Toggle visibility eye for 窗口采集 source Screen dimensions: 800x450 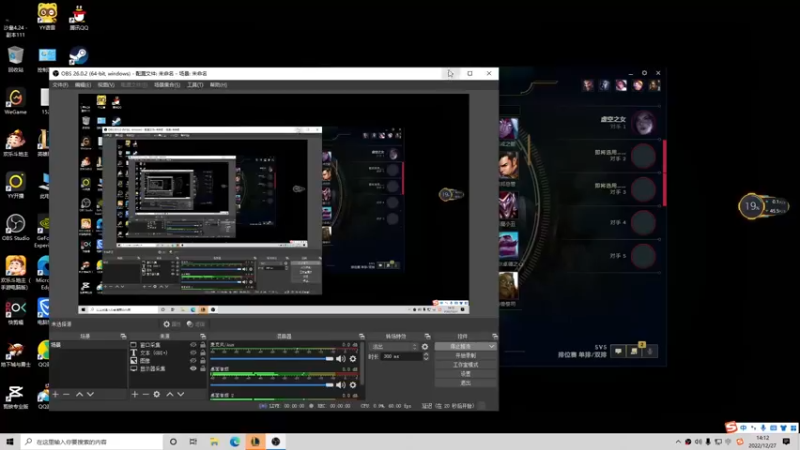coord(193,345)
